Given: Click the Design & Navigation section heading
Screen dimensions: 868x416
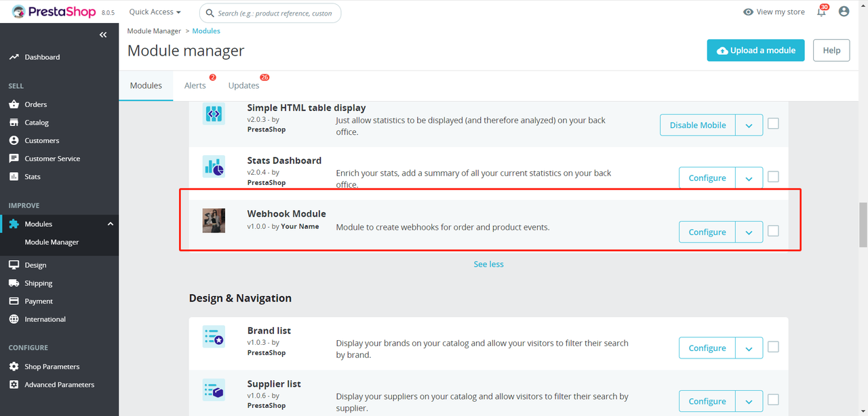Looking at the screenshot, I should pos(240,298).
